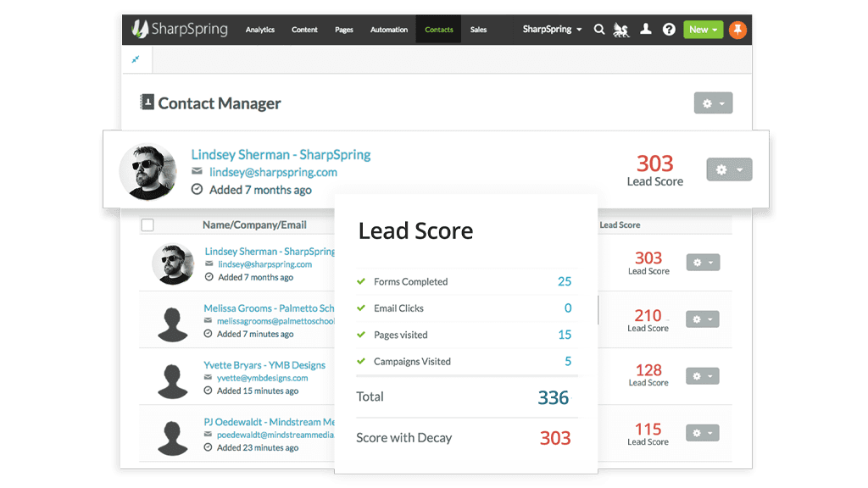Click highlighted lindsey@sharpspring.com email link

[x=273, y=172]
